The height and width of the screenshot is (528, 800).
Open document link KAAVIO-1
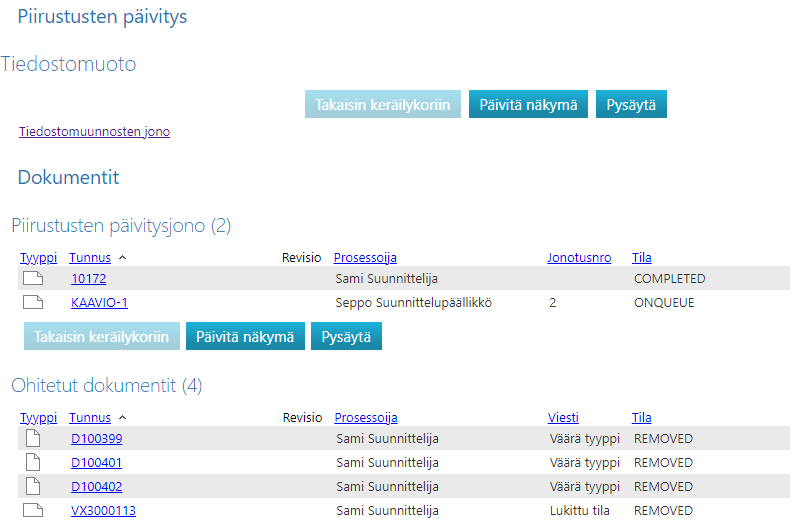coord(99,303)
